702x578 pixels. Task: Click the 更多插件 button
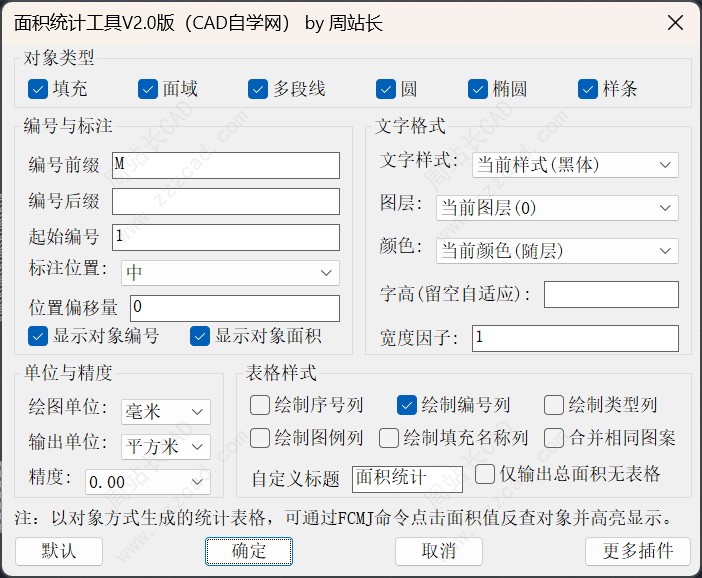638,551
